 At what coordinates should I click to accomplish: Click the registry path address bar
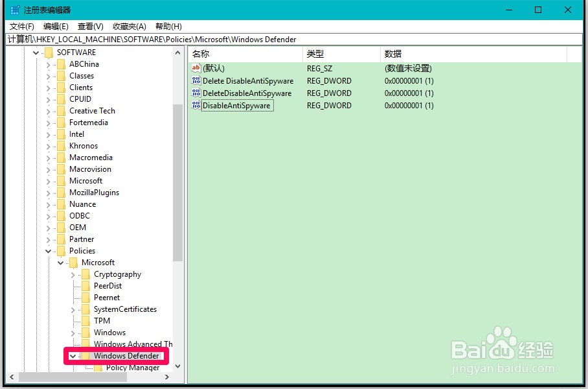(294, 39)
